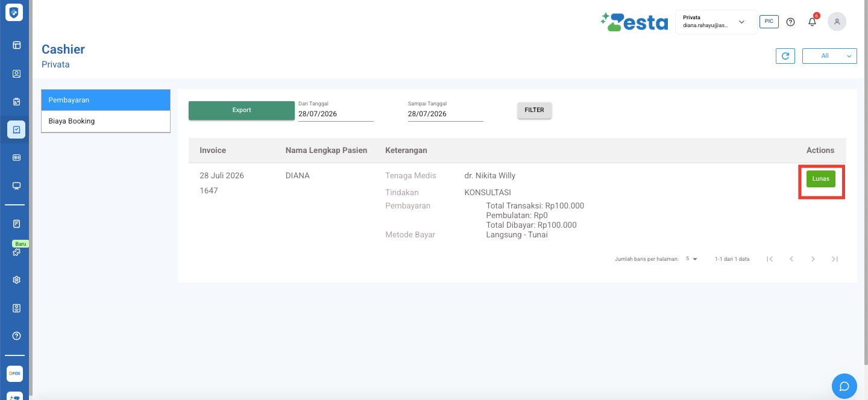The height and width of the screenshot is (400, 868).
Task: Click the Baru label on sidebar
Action: 21,244
